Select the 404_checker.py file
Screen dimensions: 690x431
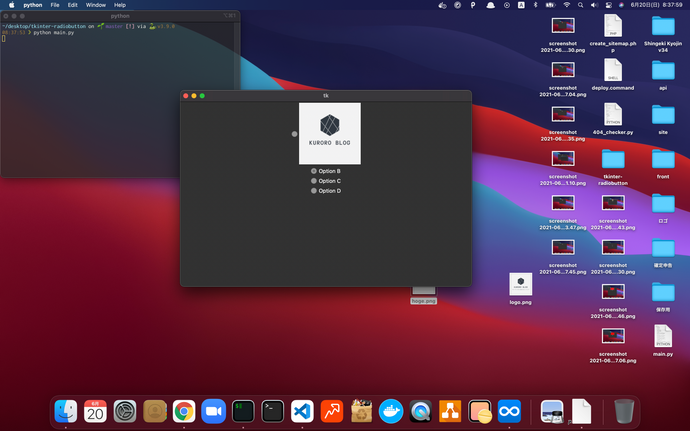coord(613,119)
